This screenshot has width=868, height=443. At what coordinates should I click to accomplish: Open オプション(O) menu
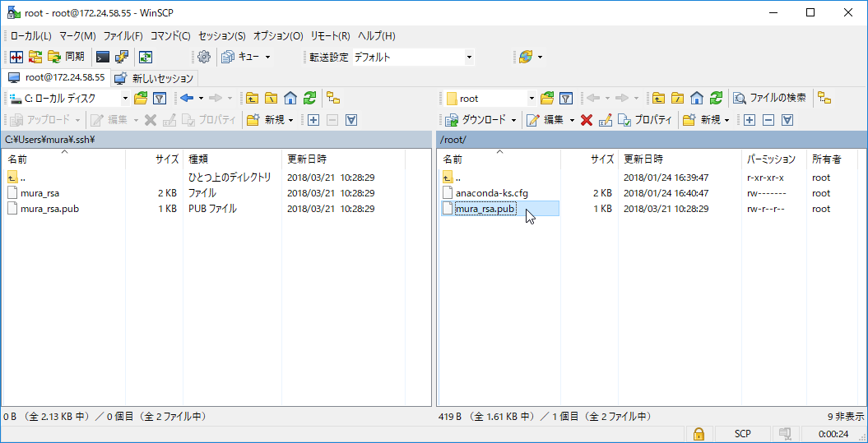(278, 36)
